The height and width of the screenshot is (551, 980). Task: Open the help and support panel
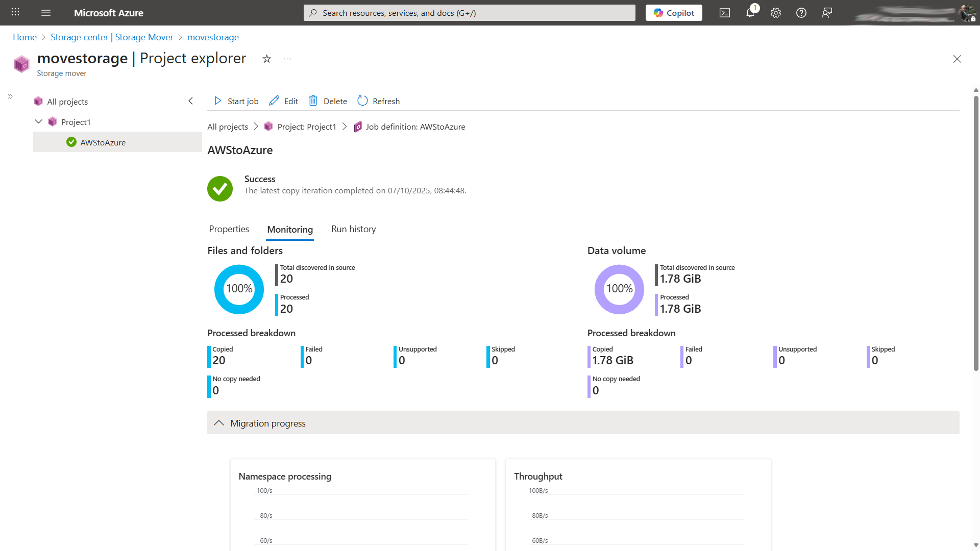801,13
